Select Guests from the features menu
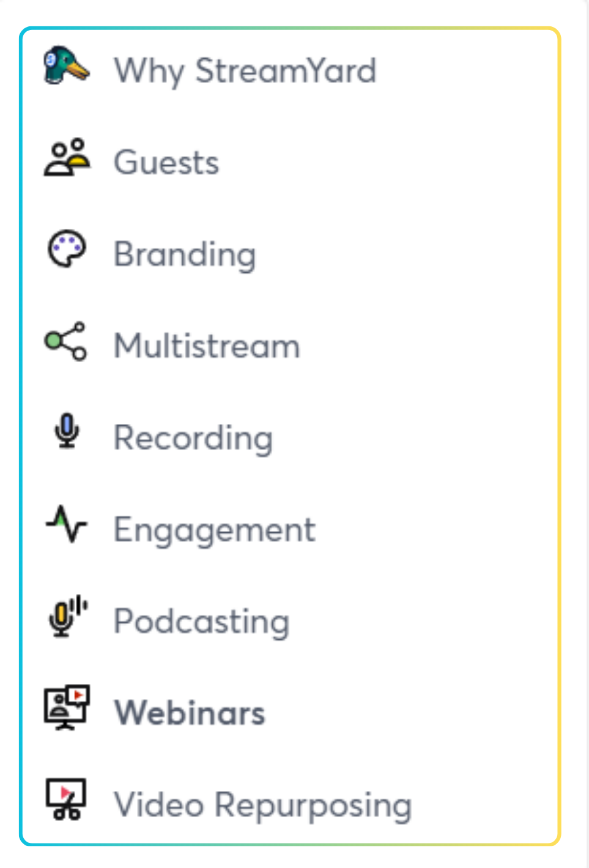589x868 pixels. click(166, 163)
